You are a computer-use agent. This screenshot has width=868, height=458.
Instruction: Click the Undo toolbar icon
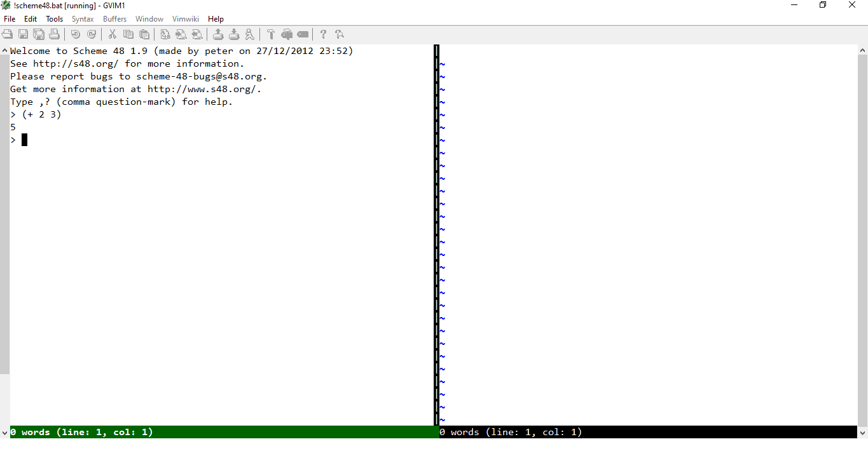(x=76, y=34)
